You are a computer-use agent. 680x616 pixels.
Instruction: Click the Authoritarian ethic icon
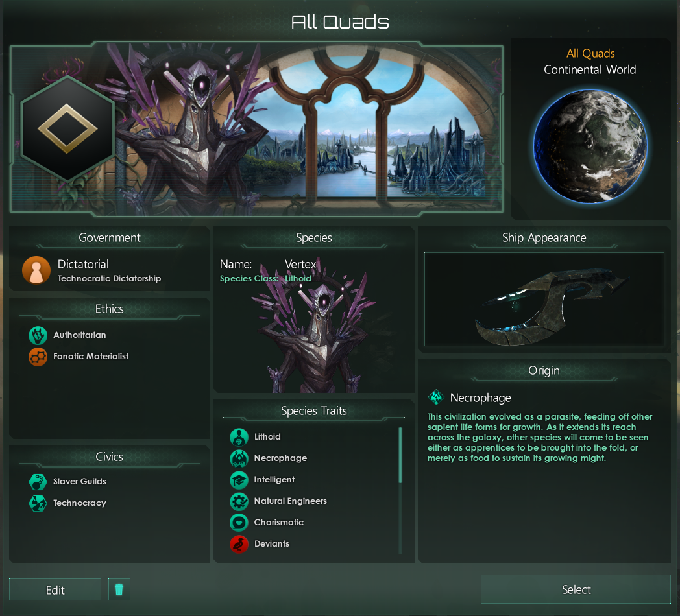38,335
